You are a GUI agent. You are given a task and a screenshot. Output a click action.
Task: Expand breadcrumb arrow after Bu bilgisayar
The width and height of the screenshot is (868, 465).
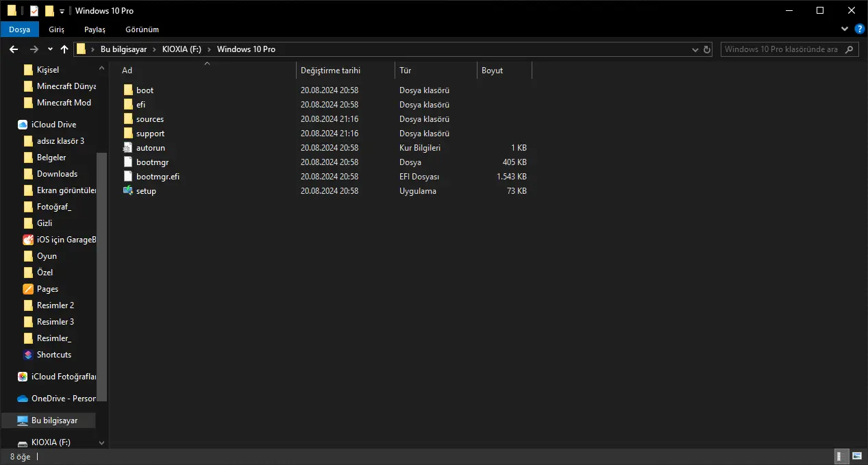[x=155, y=49]
